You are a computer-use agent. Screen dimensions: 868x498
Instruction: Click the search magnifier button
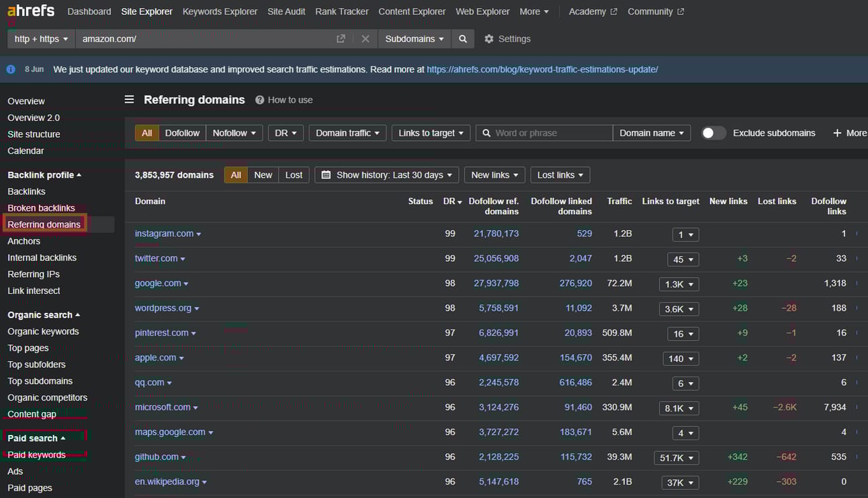[463, 39]
